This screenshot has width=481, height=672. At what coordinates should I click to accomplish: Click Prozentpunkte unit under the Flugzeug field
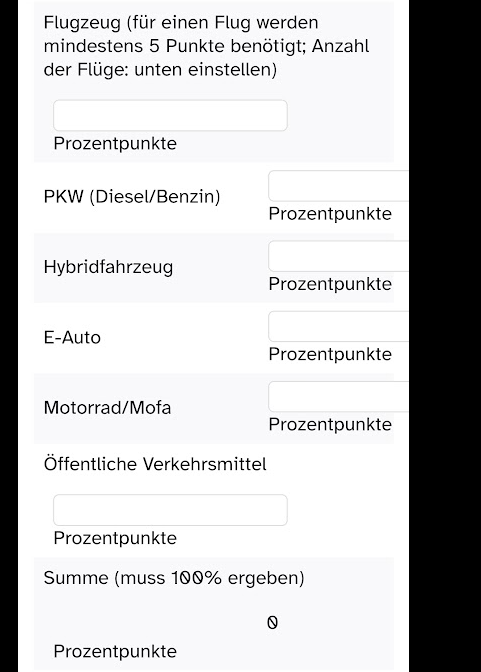pyautogui.click(x=115, y=143)
